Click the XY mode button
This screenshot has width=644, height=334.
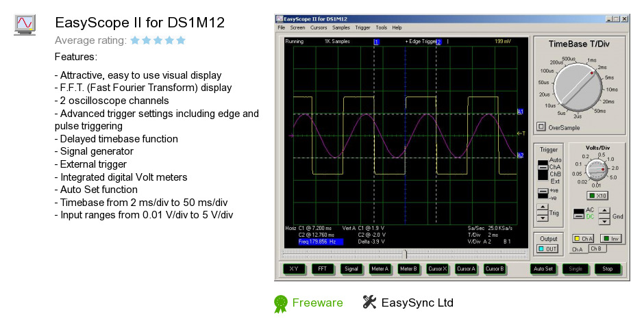click(294, 269)
